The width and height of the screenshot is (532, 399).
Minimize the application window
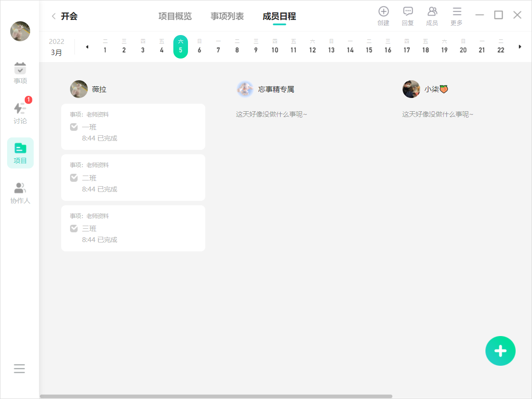coord(480,15)
